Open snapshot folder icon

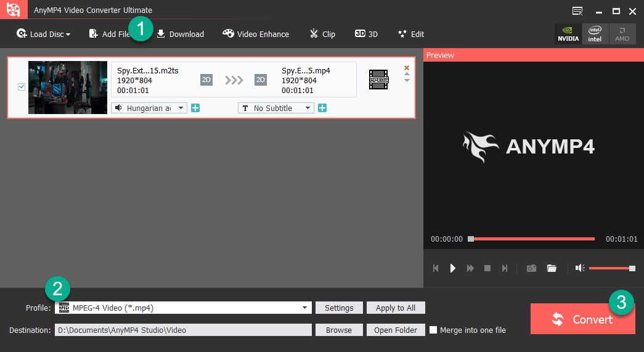click(x=552, y=268)
